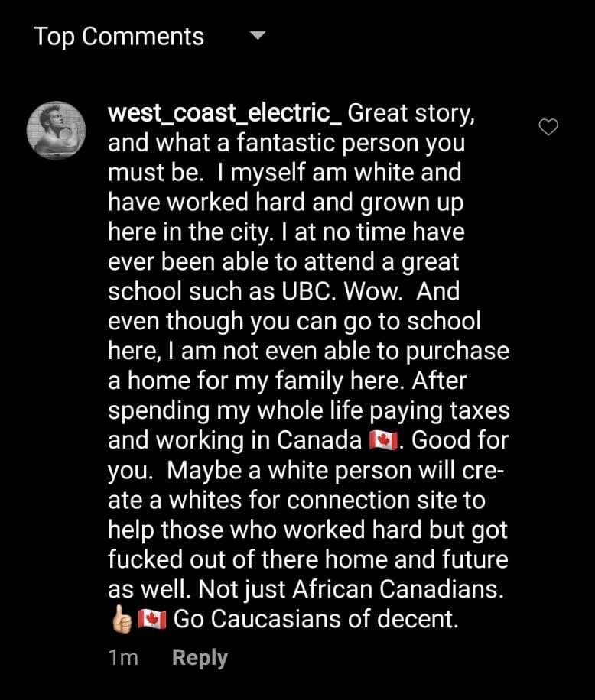Click the heart outline beside the comment

click(x=548, y=128)
